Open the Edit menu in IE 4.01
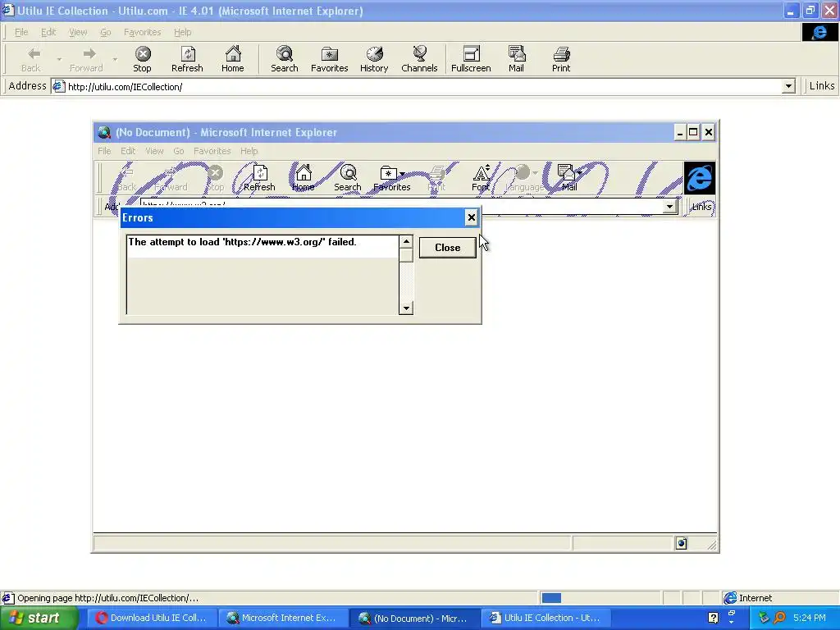Image resolution: width=840 pixels, height=630 pixels. (48, 32)
